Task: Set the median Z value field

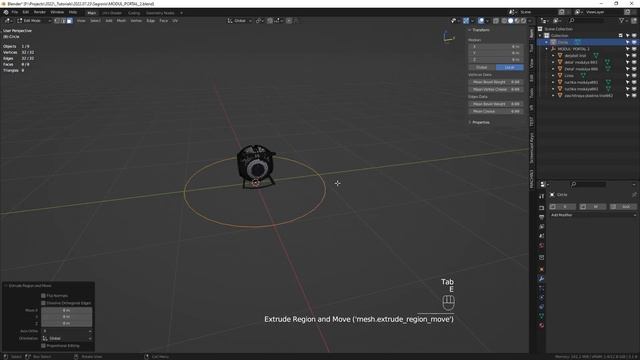Action: [496, 60]
